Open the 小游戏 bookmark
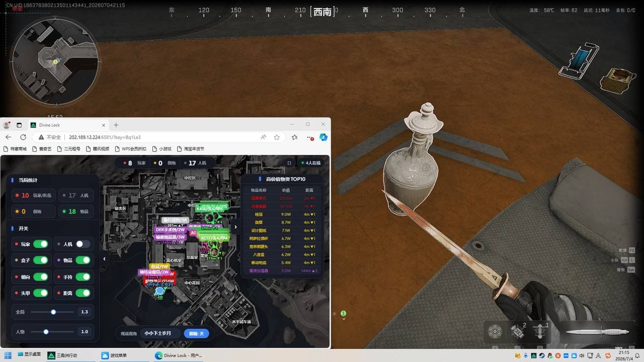Screen dimensions: 644x362 point(162,149)
